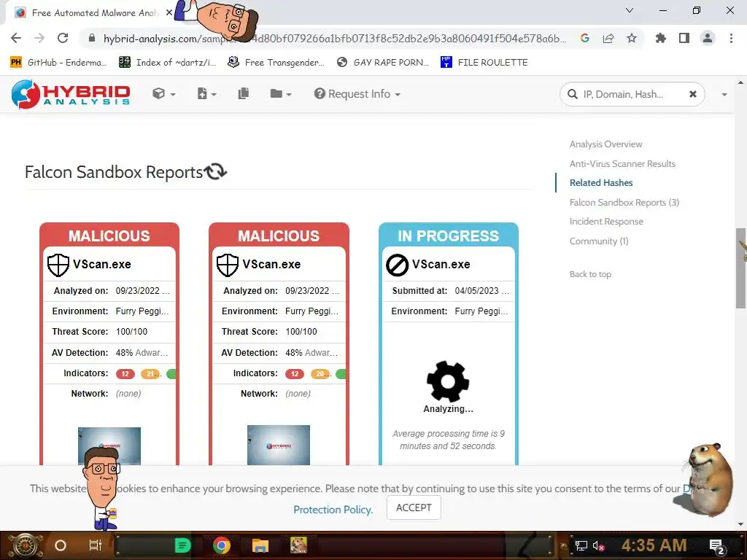
Task: Click the IP, Domain, Hash search field
Action: pyautogui.click(x=632, y=94)
